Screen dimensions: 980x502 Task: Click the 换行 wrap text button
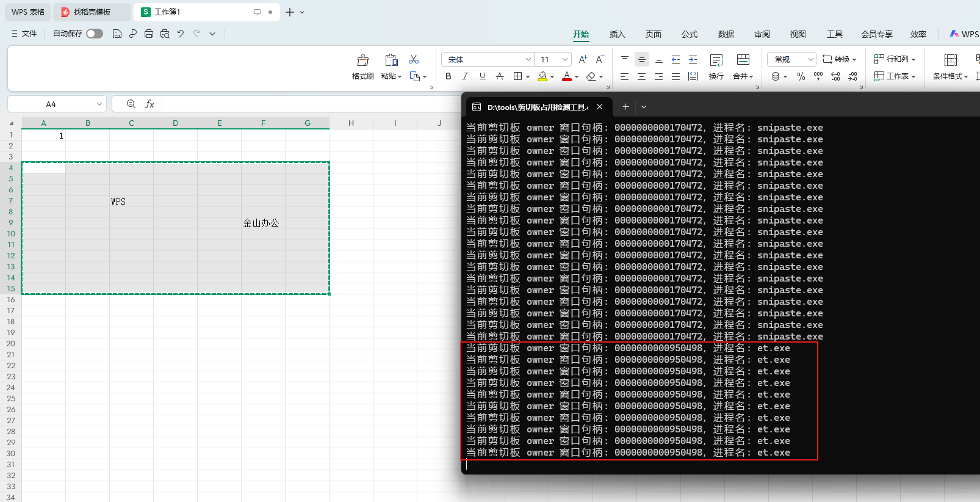(716, 67)
